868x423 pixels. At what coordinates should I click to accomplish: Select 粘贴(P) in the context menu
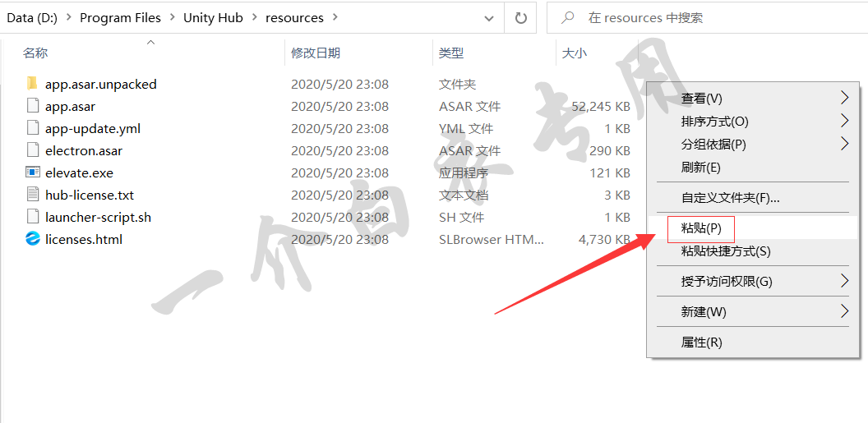click(753, 228)
